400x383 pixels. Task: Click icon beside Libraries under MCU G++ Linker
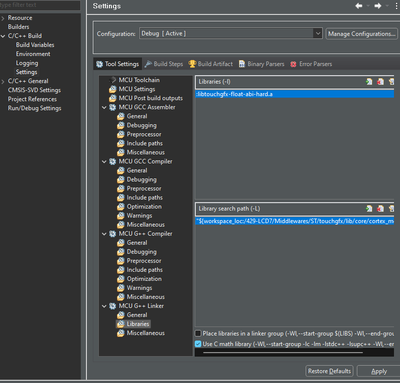(121, 324)
